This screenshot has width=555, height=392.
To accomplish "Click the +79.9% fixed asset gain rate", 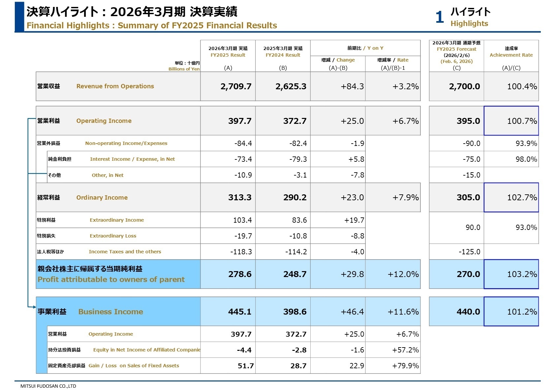I will [x=406, y=366].
